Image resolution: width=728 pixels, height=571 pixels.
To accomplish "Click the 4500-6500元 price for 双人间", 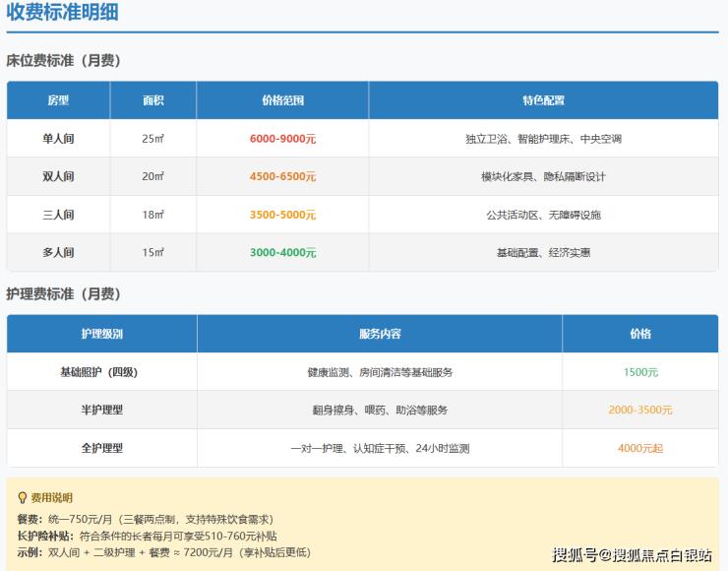I will tap(282, 176).
